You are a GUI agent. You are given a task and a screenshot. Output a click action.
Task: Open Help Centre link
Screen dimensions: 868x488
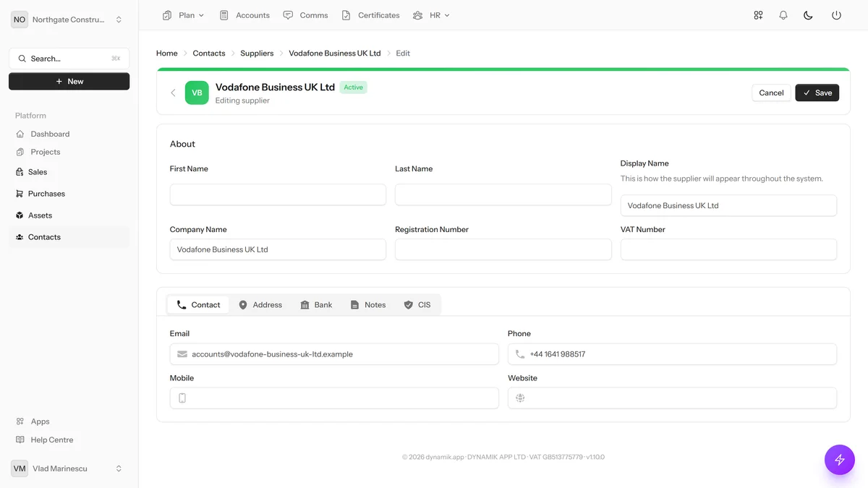coord(69,440)
